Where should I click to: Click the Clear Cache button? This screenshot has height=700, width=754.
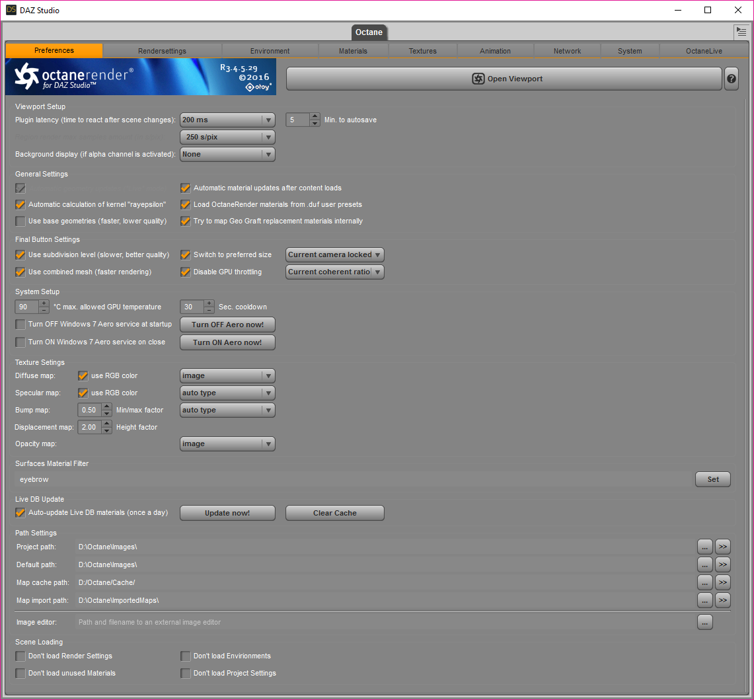[334, 514]
